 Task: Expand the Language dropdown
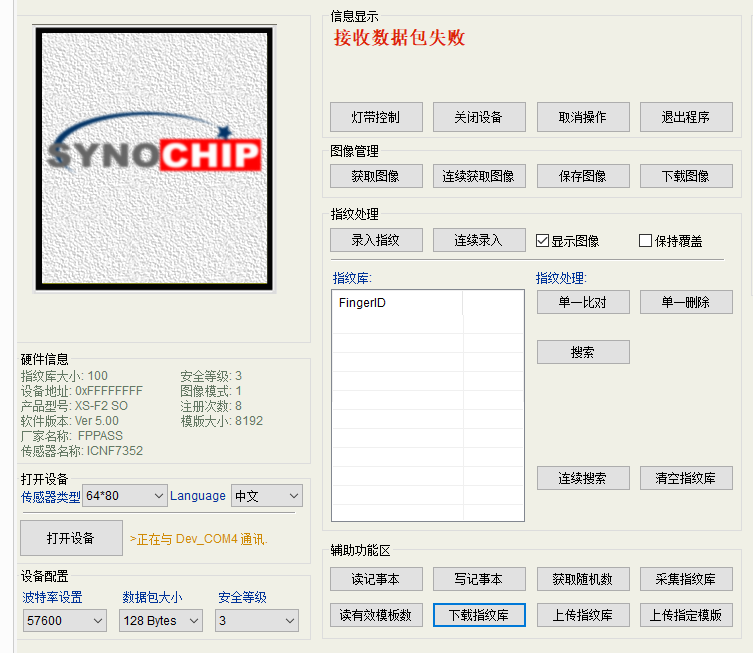pos(266,496)
